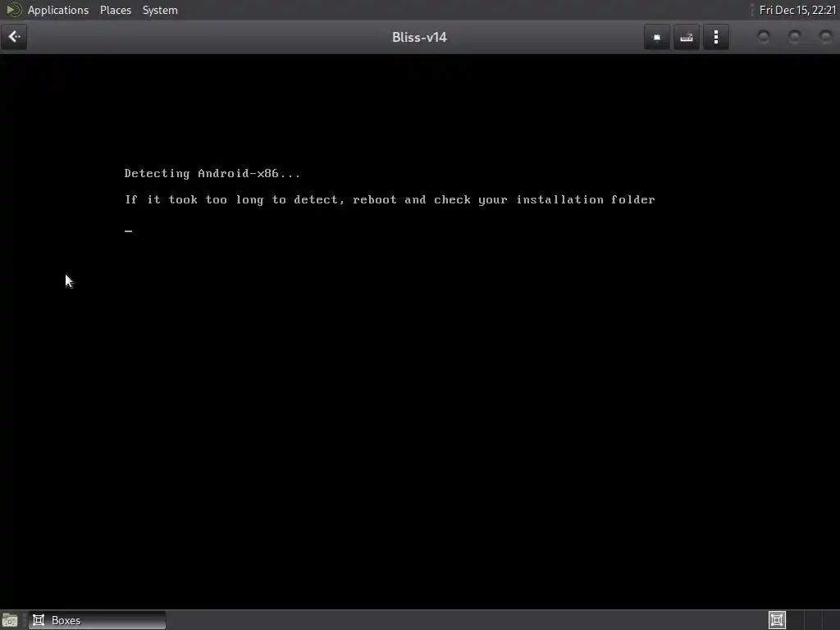Maximize the Boxes window with the middle circle

[794, 36]
